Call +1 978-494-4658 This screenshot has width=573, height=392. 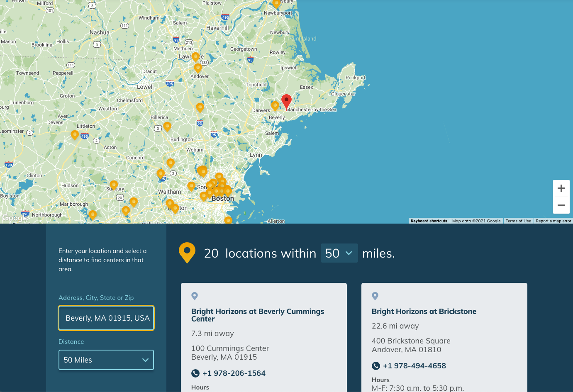click(x=415, y=366)
